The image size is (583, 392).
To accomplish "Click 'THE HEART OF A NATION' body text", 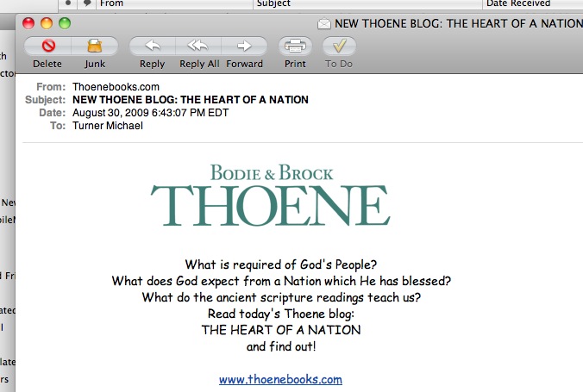I will (x=281, y=330).
